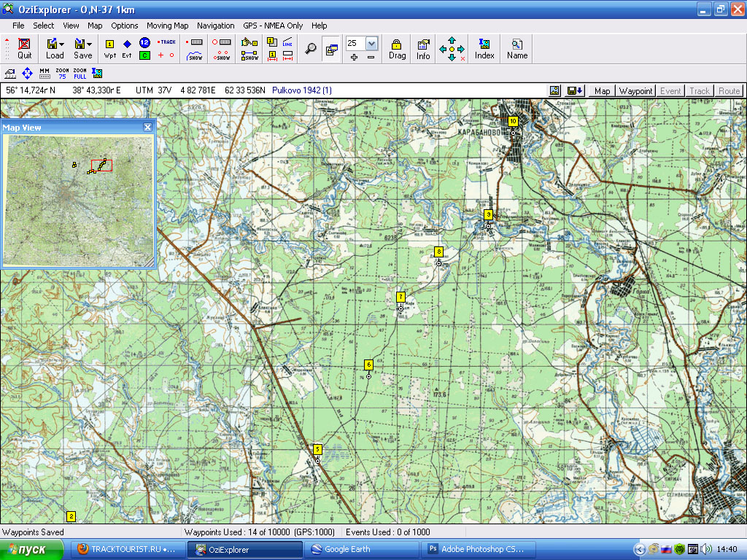Click the Quit toolbar icon
This screenshot has width=747, height=560.
pyautogui.click(x=25, y=48)
